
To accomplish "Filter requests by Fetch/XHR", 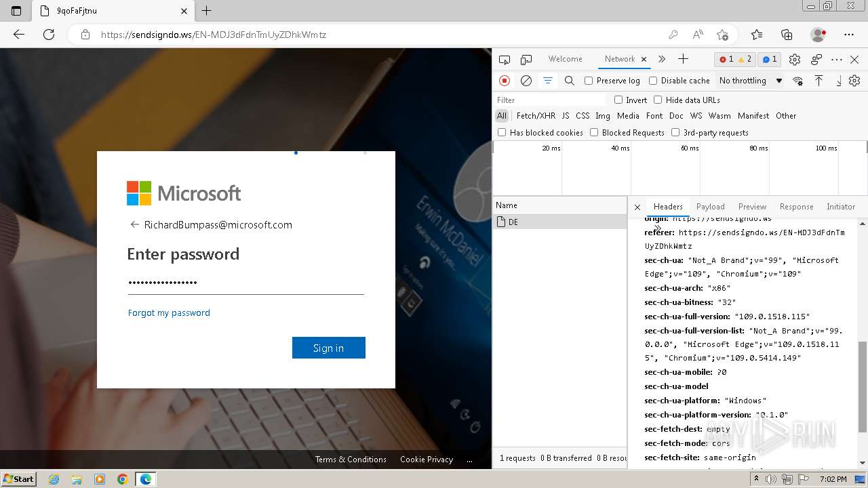I will [536, 116].
